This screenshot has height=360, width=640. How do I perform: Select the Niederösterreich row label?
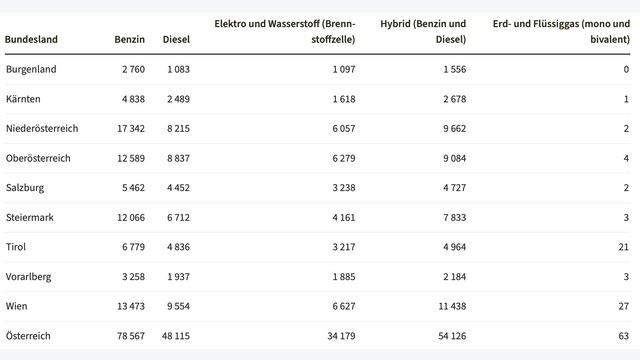click(x=42, y=129)
